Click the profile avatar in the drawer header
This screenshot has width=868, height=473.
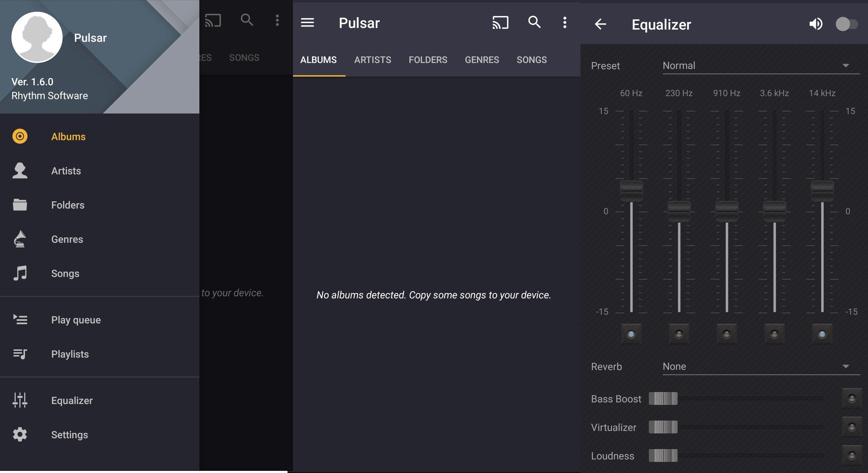click(37, 37)
